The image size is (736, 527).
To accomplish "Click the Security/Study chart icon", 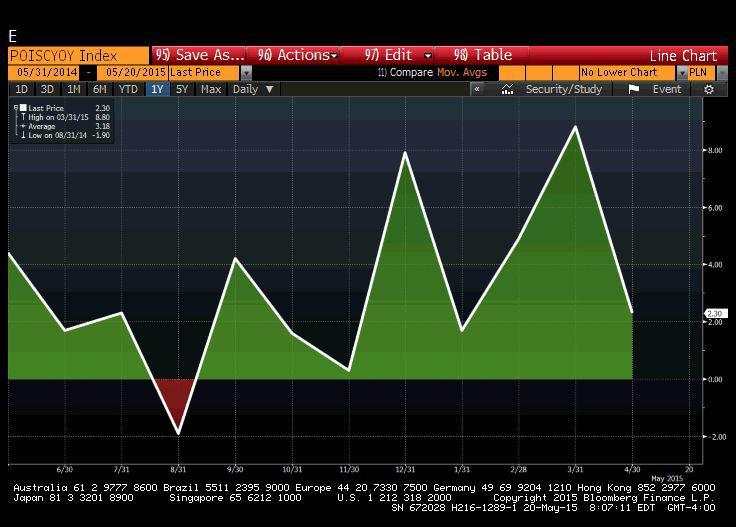I will [508, 89].
